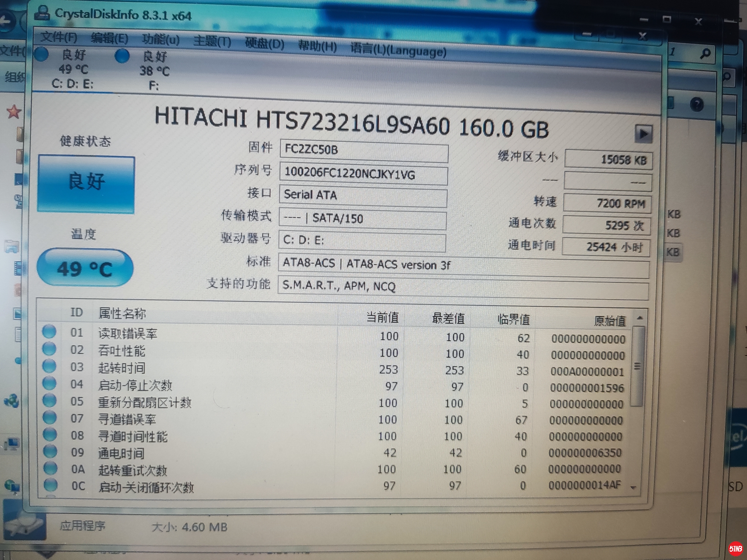This screenshot has width=747, height=560.
Task: Click the firmware field FC2ZC50B
Action: point(364,151)
